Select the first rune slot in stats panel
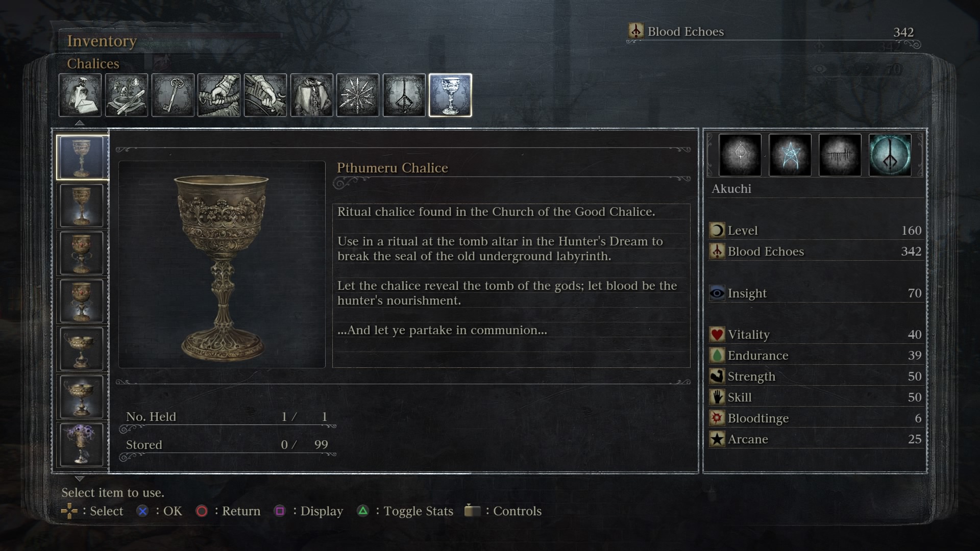The height and width of the screenshot is (551, 980). pyautogui.click(x=740, y=155)
